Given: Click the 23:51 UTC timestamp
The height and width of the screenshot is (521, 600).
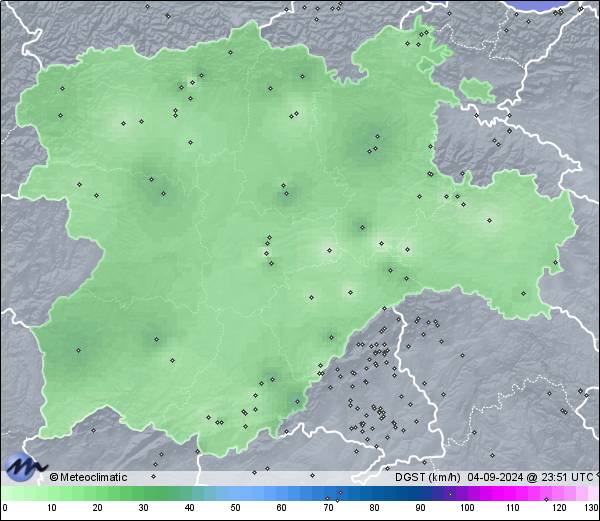Looking at the screenshot, I should point(565,477).
